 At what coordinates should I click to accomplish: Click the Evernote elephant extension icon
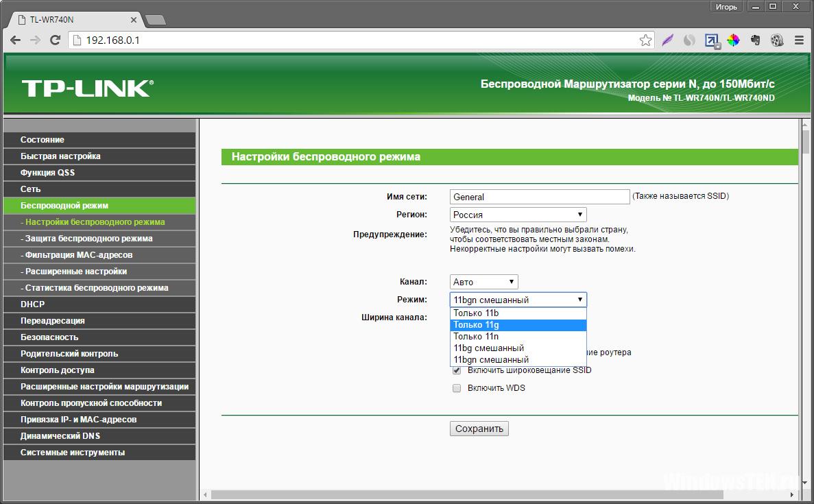755,40
